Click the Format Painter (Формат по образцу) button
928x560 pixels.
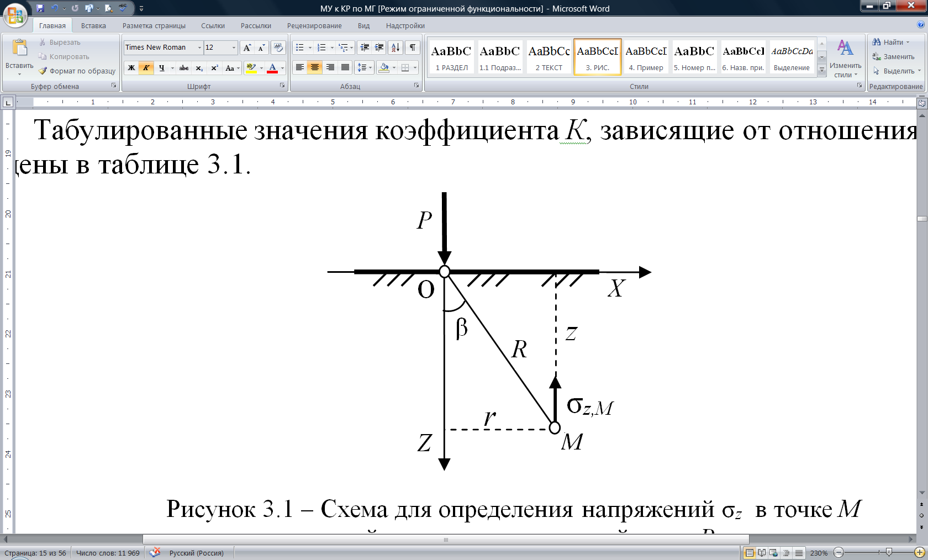[77, 71]
